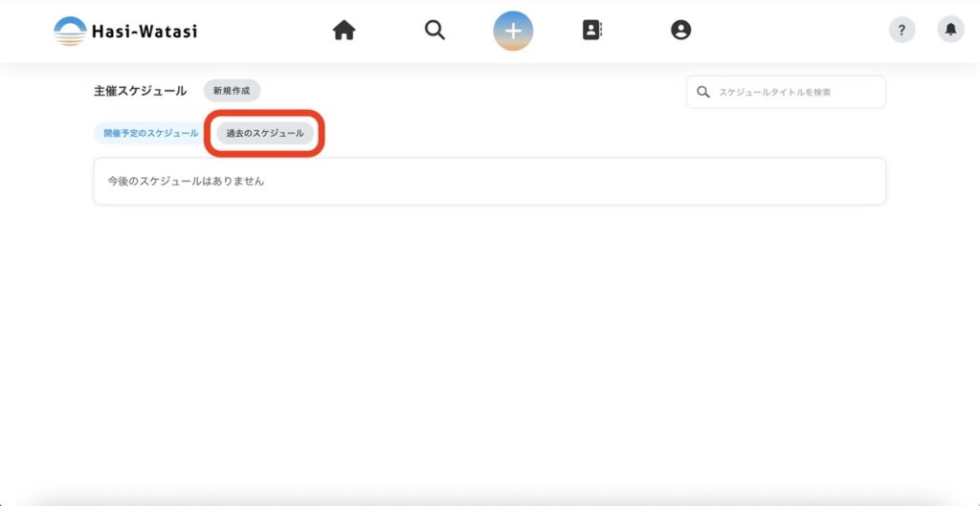
Task: Click the Hasi-Watasi brand name text
Action: (x=145, y=32)
